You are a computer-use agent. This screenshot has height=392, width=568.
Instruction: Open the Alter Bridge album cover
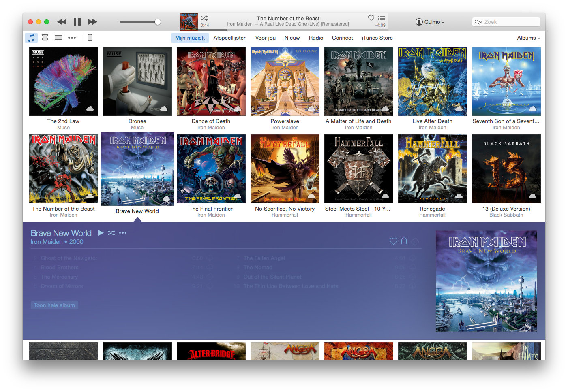(211, 351)
